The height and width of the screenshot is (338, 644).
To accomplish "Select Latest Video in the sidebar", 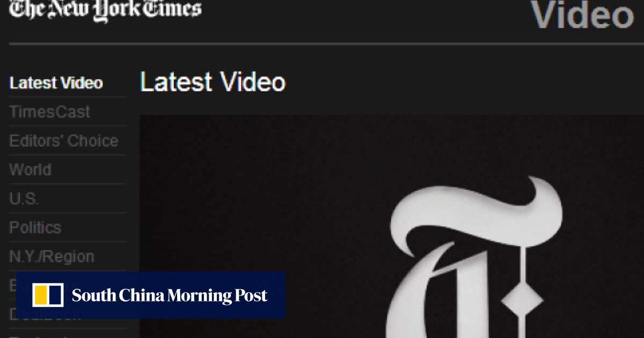I will [x=56, y=83].
